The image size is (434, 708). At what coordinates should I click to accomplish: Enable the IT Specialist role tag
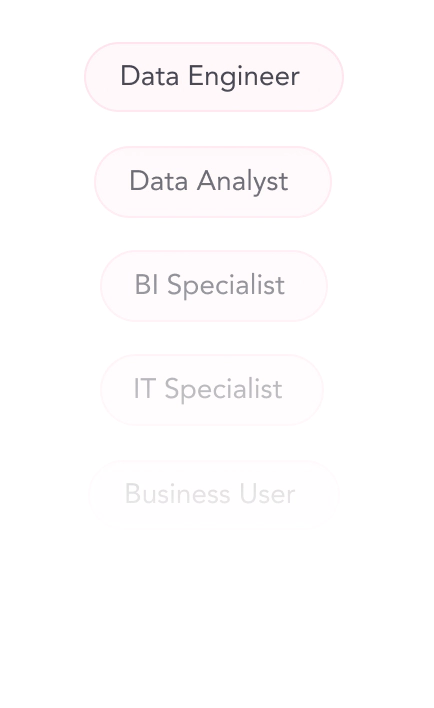pos(212,390)
